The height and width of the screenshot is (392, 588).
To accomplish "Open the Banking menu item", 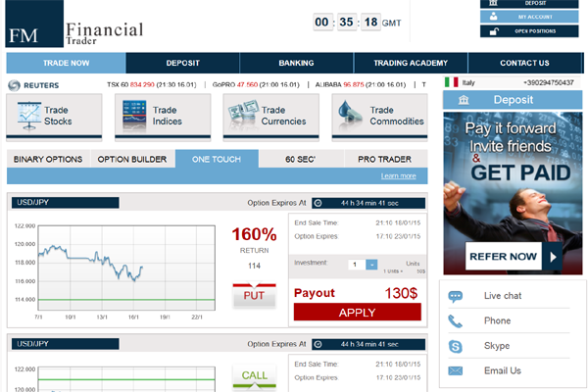I will pos(296,63).
